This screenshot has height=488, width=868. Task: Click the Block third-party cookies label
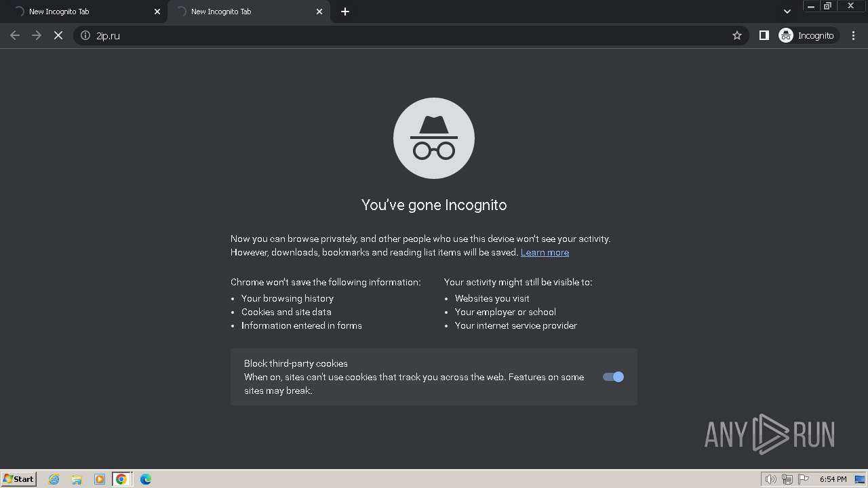coord(296,363)
